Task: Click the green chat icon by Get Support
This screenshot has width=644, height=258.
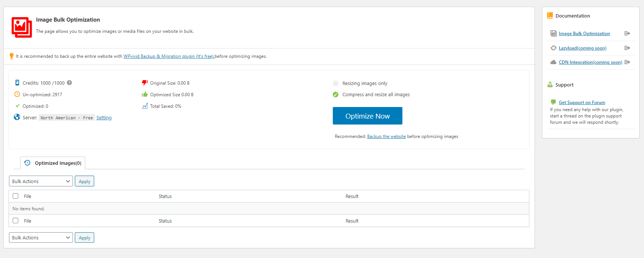Action: 553,102
